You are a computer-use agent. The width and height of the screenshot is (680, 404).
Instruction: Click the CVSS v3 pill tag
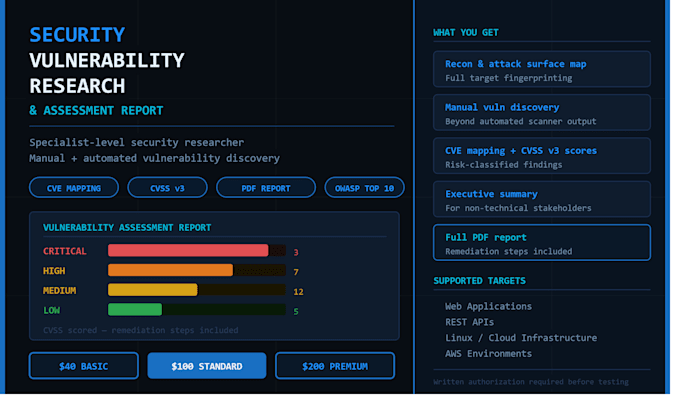click(x=167, y=188)
